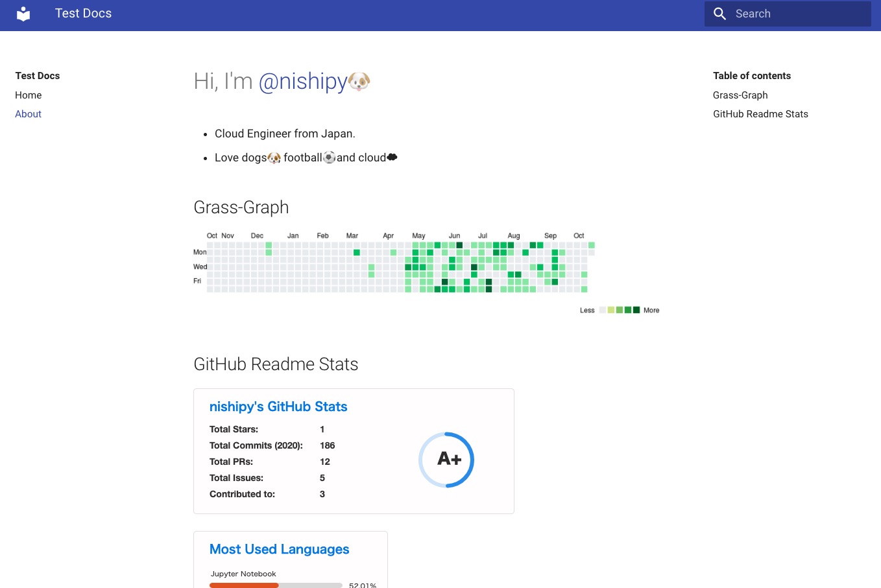Click the dog emoji next to @nishipy
Image resolution: width=881 pixels, height=588 pixels.
pos(359,81)
